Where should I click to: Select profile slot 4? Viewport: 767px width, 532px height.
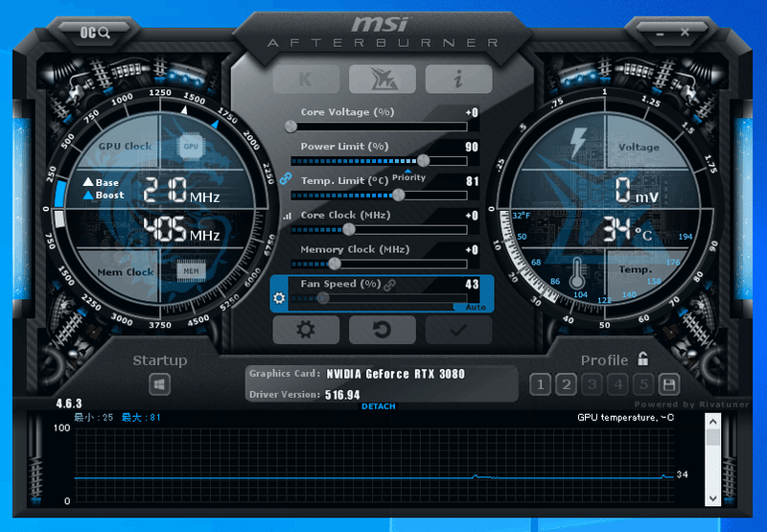(x=618, y=384)
